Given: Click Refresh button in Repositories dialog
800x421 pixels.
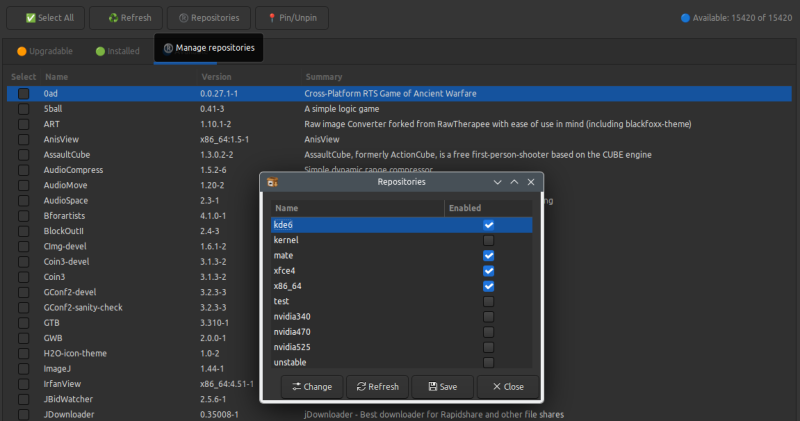Looking at the screenshot, I should [377, 387].
